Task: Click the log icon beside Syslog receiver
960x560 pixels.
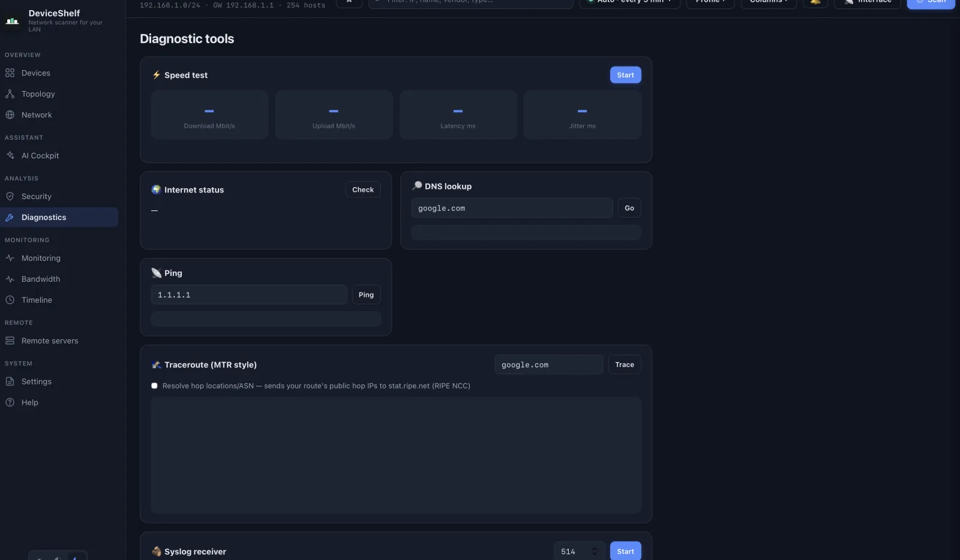Action: (x=157, y=552)
